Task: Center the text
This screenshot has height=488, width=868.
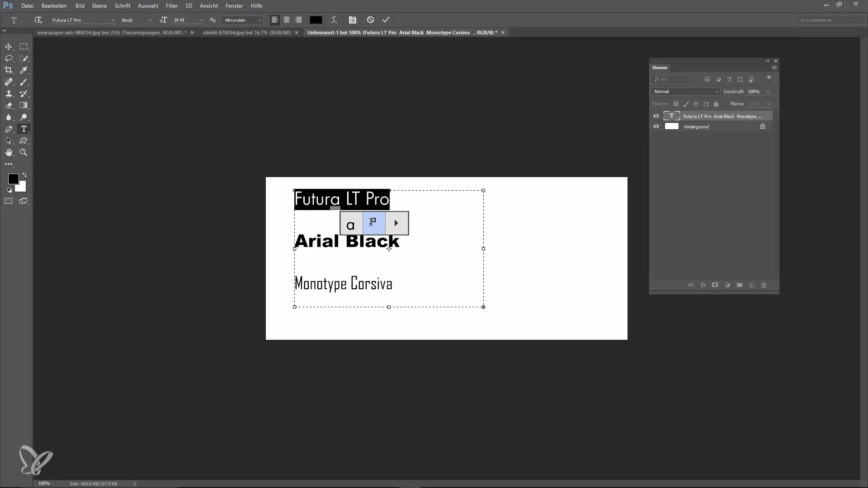Action: (x=287, y=20)
